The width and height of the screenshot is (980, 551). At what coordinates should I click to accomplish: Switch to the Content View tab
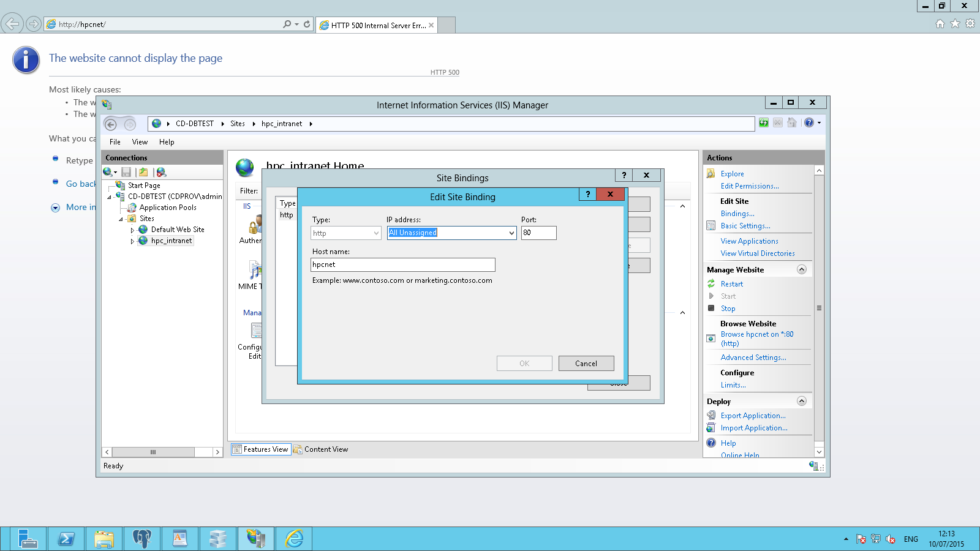(321, 449)
